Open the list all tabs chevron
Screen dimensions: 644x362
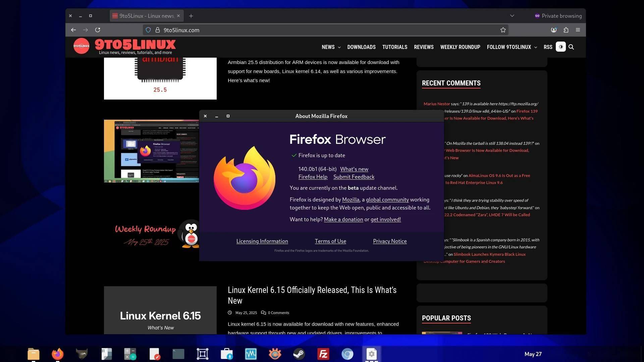512,16
